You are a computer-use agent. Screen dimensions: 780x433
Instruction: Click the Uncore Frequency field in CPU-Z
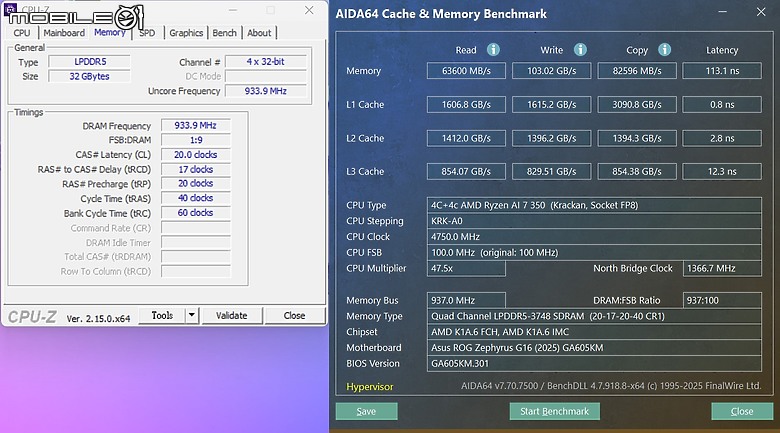pyautogui.click(x=266, y=91)
